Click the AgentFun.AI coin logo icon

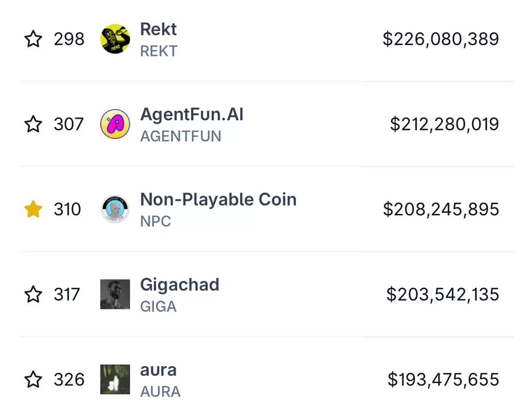[x=115, y=124]
